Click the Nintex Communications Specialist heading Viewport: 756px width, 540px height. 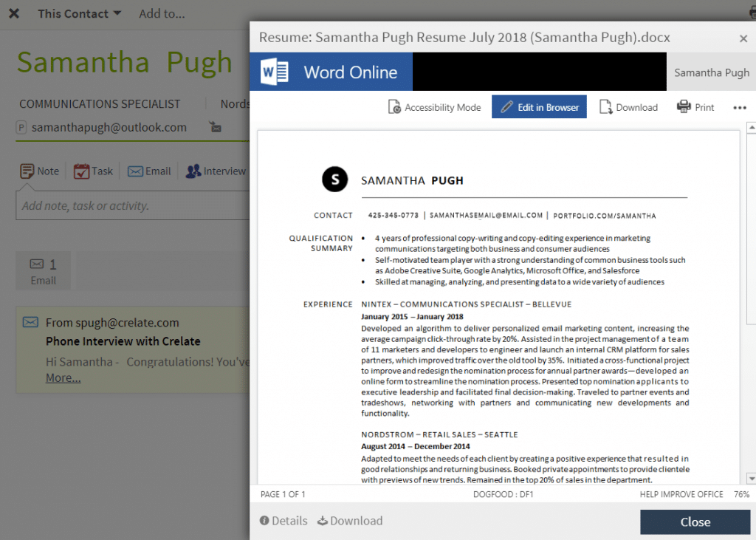[x=467, y=304]
